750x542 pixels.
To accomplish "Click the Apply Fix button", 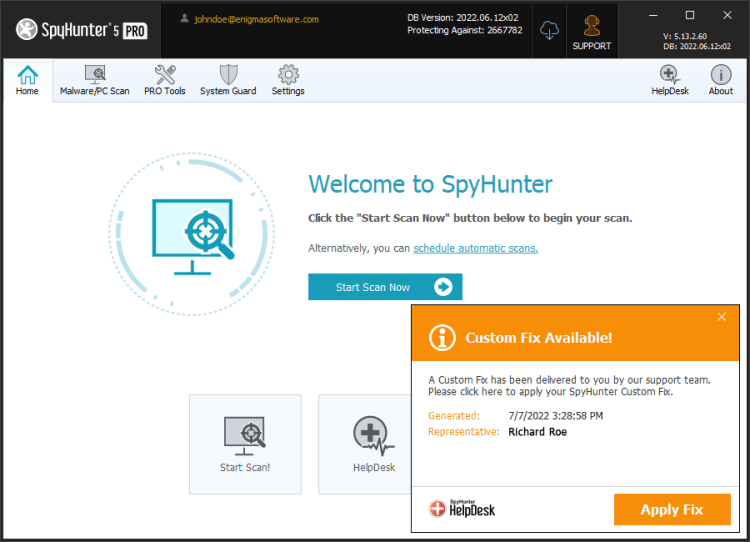I will point(672,509).
